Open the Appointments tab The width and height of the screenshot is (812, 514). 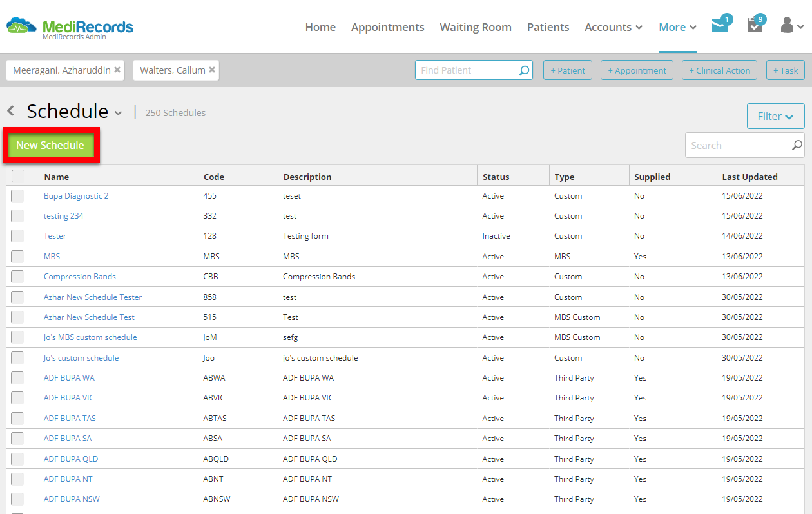387,27
